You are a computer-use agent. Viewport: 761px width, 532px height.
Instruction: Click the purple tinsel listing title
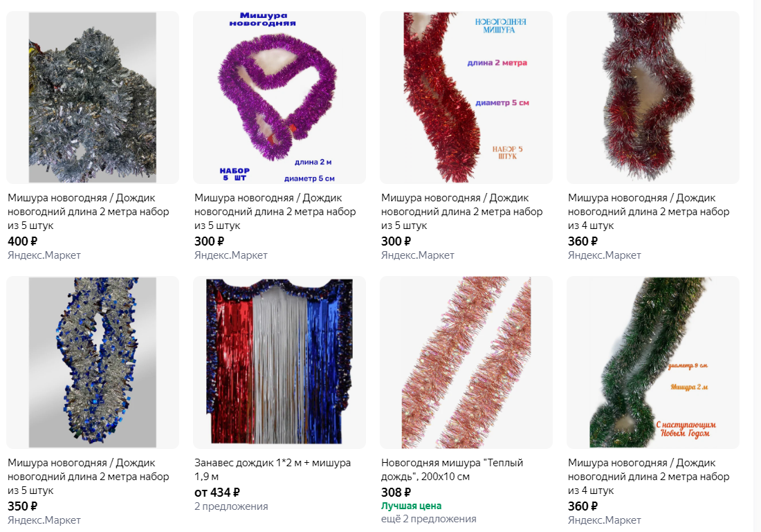click(x=275, y=212)
